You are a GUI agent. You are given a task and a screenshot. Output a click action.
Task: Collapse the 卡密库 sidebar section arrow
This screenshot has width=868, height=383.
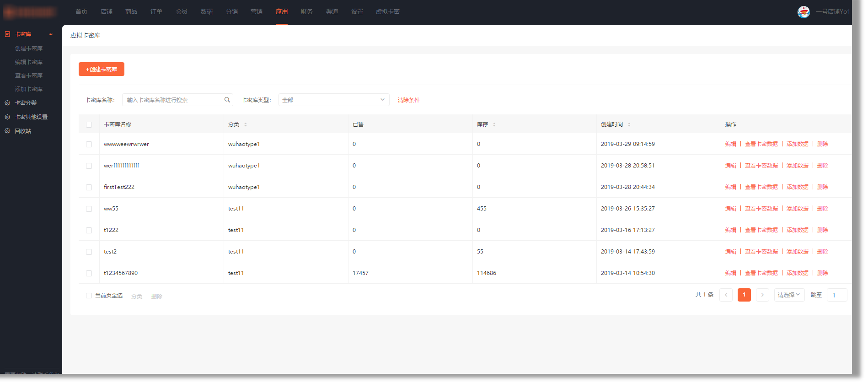click(x=50, y=34)
